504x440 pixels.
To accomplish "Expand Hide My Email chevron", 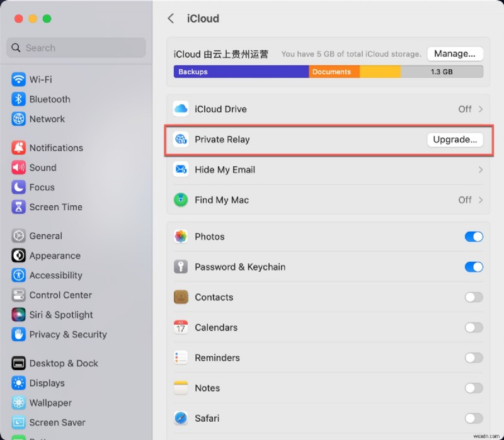I will 481,169.
